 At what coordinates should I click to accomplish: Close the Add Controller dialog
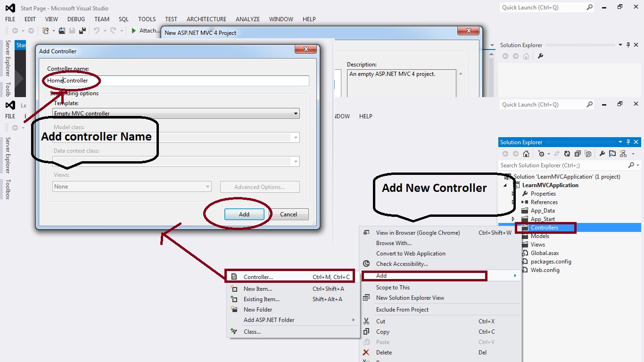pos(306,49)
